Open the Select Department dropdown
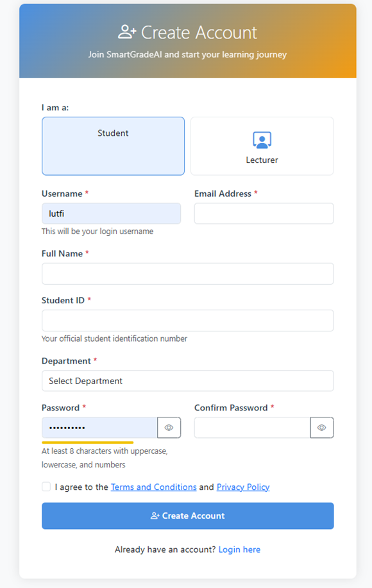Image resolution: width=372 pixels, height=588 pixels. coord(187,380)
